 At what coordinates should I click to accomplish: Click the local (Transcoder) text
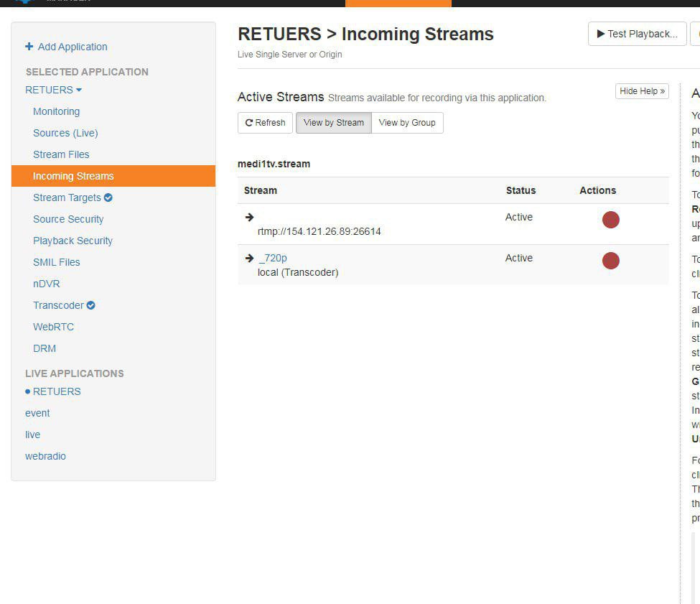298,272
